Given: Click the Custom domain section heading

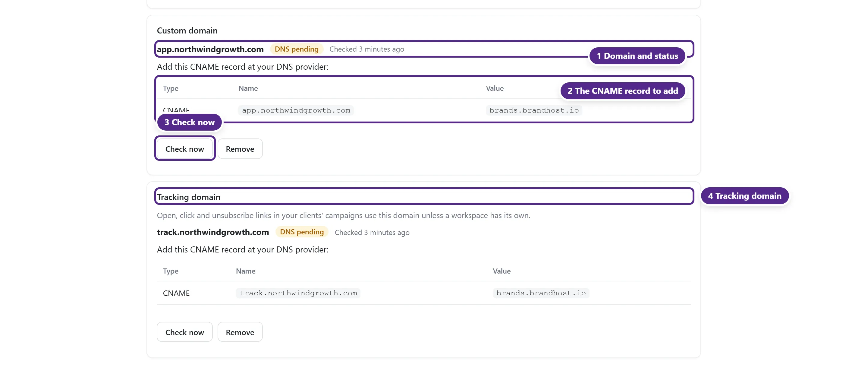Looking at the screenshot, I should pos(187,31).
